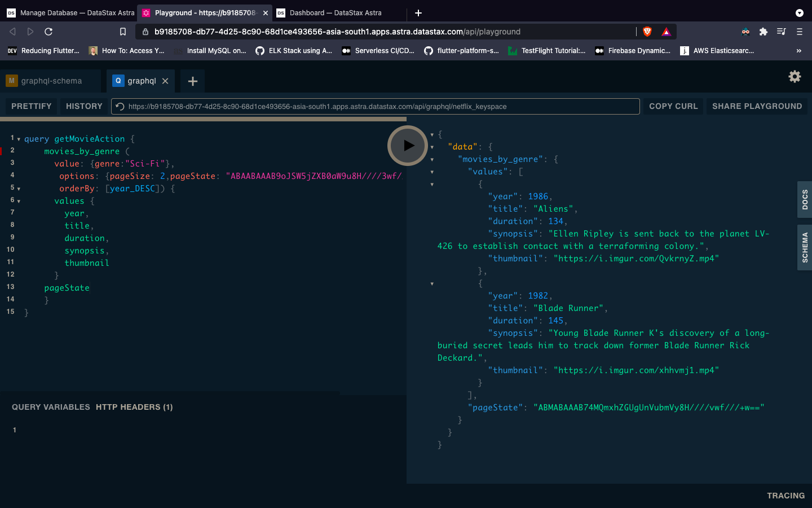Screen dimensions: 812x508
Task: Open the browser hamburger menu
Action: [800, 32]
